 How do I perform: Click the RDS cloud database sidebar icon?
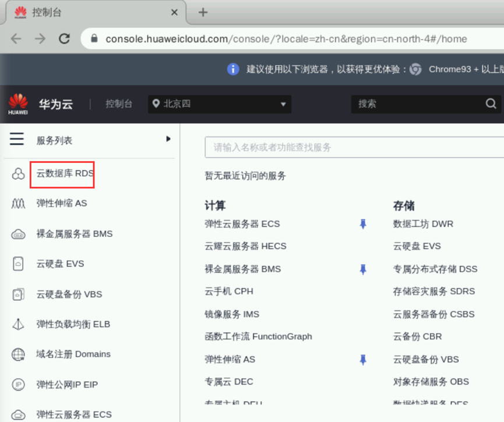coord(18,173)
